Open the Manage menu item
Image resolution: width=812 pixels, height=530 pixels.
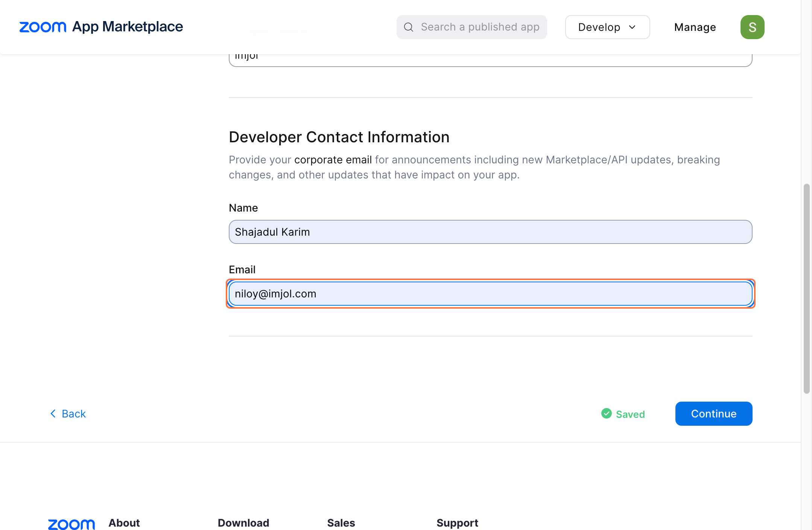click(x=695, y=27)
